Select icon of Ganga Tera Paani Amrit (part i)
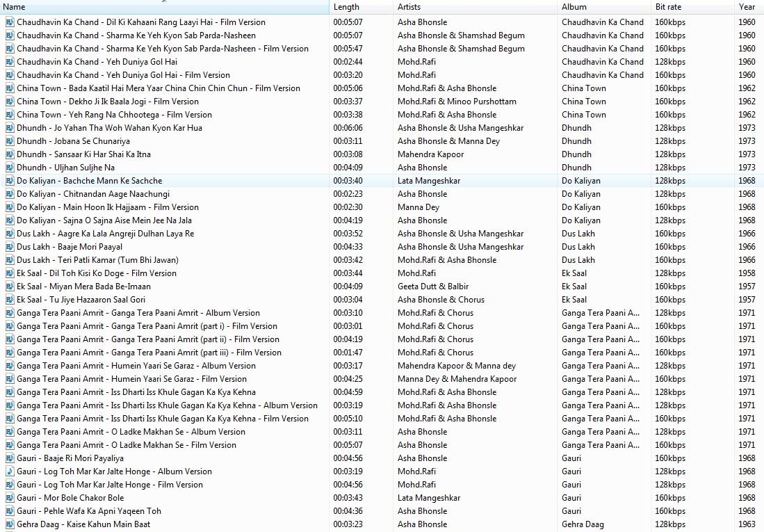The image size is (764, 532). click(x=10, y=325)
